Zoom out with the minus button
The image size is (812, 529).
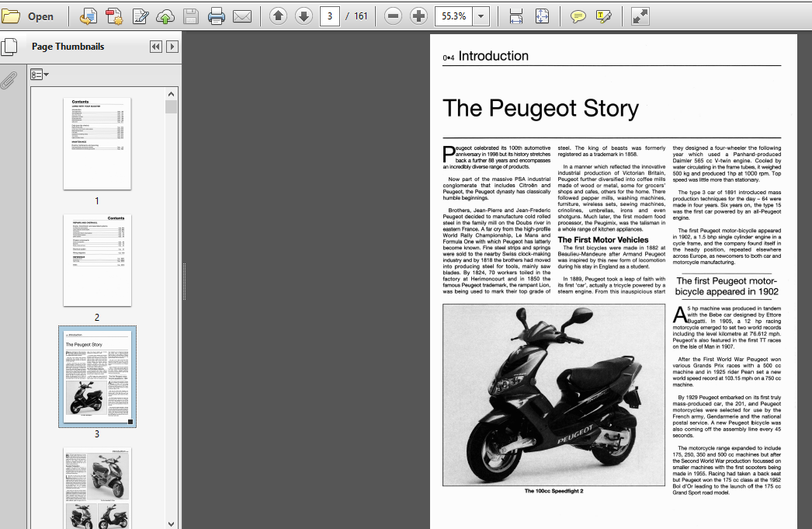click(393, 16)
